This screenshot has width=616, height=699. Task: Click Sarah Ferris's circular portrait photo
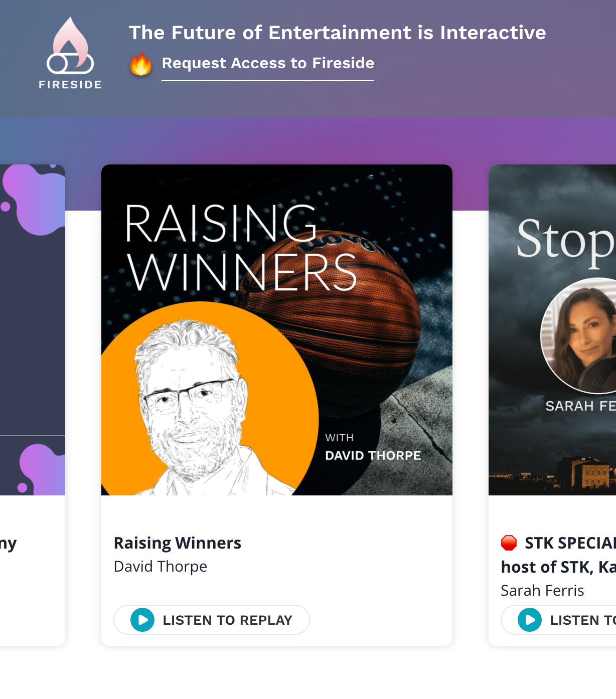click(578, 336)
